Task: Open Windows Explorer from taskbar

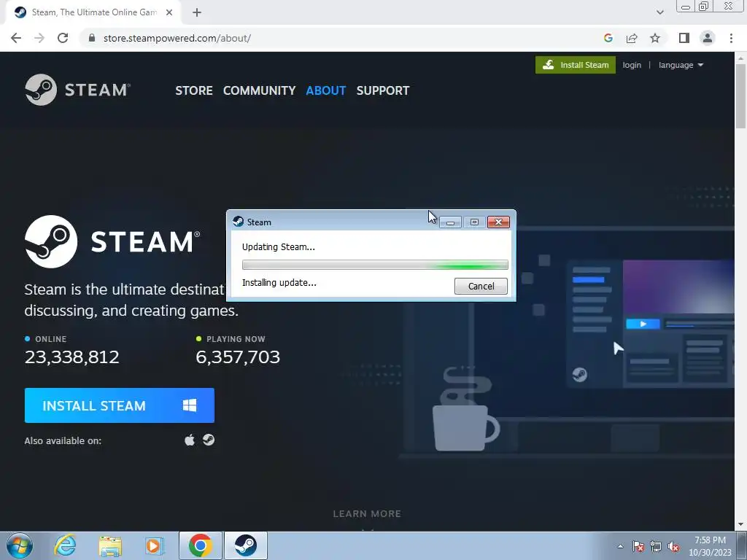Action: pyautogui.click(x=110, y=545)
